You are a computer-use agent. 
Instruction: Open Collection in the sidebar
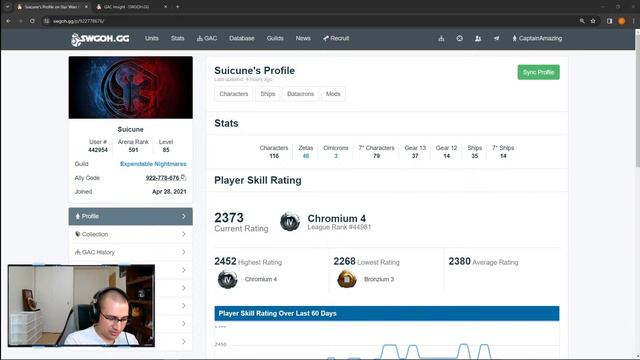tap(131, 234)
